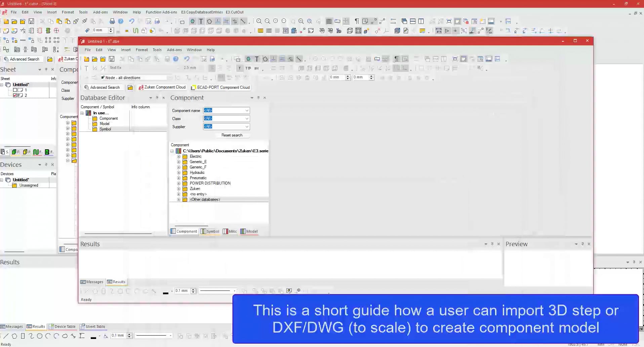Click the Undo arrow in the E3.cable toolbar
This screenshot has width=644, height=347.
(131, 21)
